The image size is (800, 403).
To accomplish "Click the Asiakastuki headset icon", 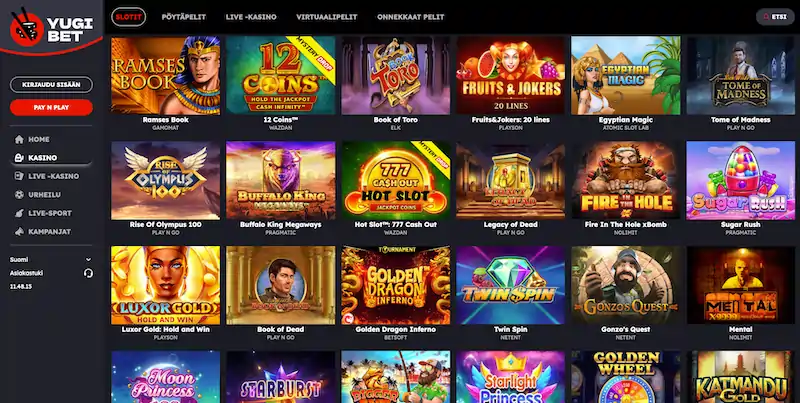I will tap(88, 273).
